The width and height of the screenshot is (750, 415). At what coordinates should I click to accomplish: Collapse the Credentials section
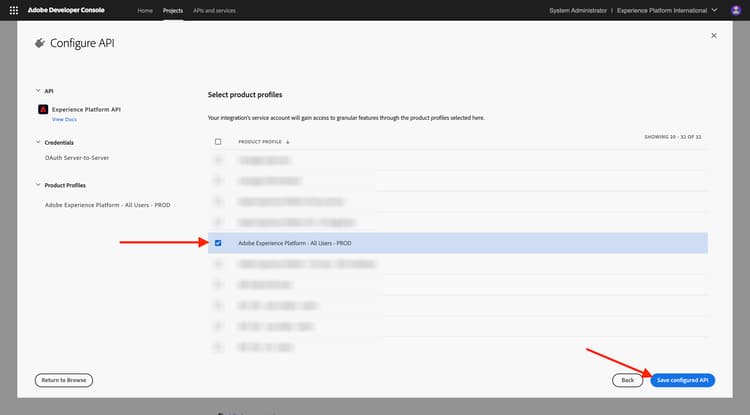[38, 142]
